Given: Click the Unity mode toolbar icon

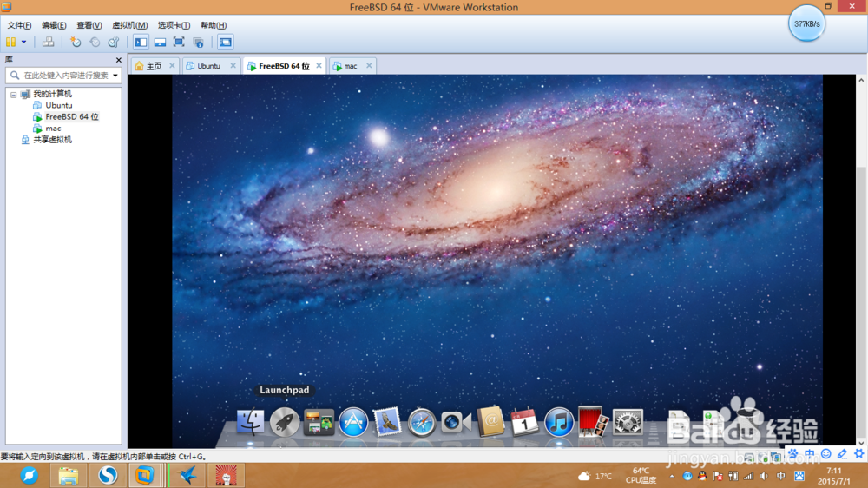Looking at the screenshot, I should coord(198,42).
